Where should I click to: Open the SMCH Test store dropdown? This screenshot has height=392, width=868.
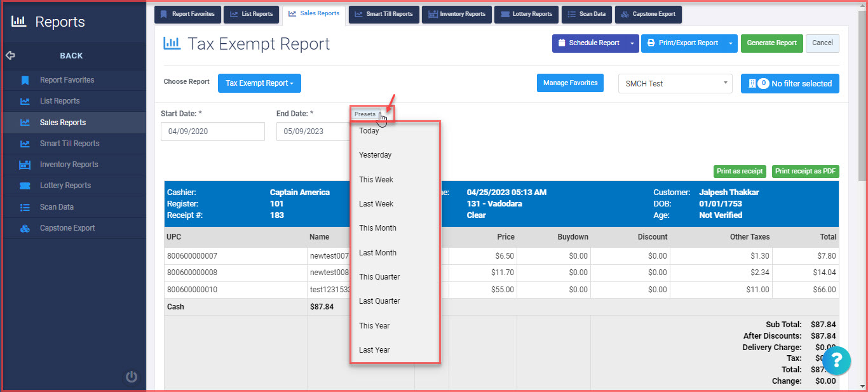[x=675, y=83]
